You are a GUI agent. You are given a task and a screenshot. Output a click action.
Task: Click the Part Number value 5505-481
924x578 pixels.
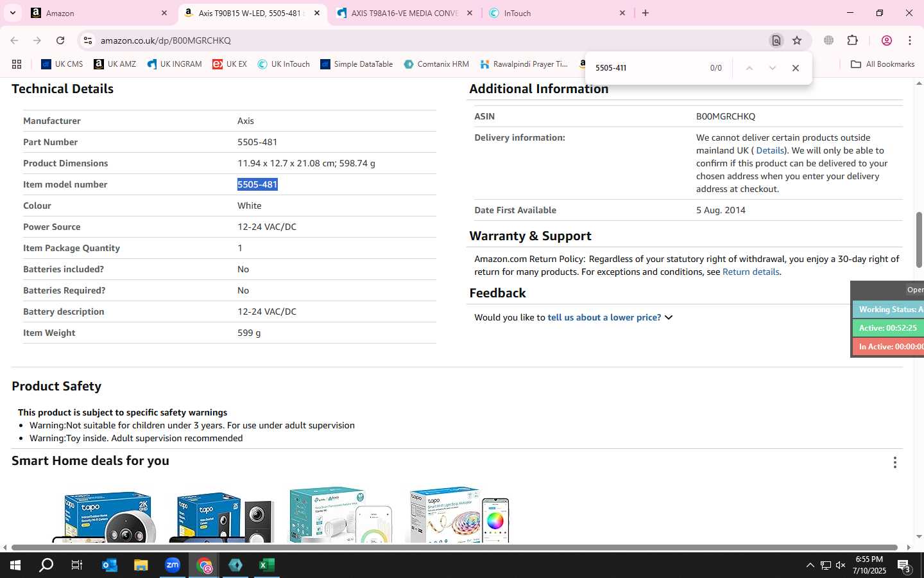(x=257, y=142)
